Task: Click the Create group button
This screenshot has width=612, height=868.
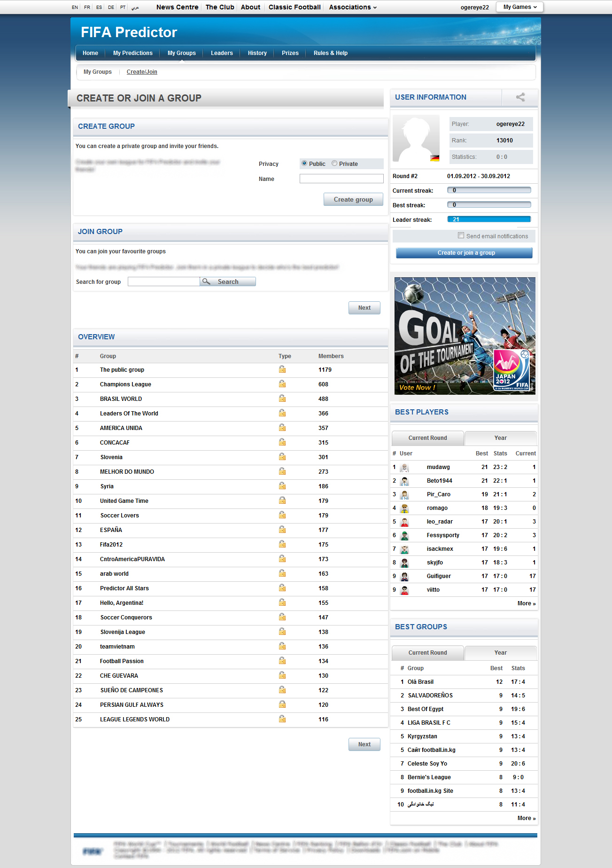Action: coord(353,199)
